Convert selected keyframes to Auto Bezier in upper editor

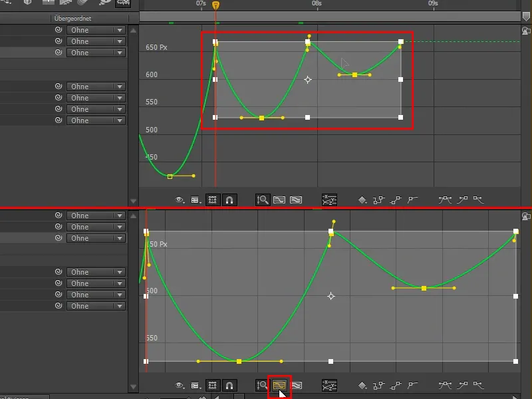[412, 200]
